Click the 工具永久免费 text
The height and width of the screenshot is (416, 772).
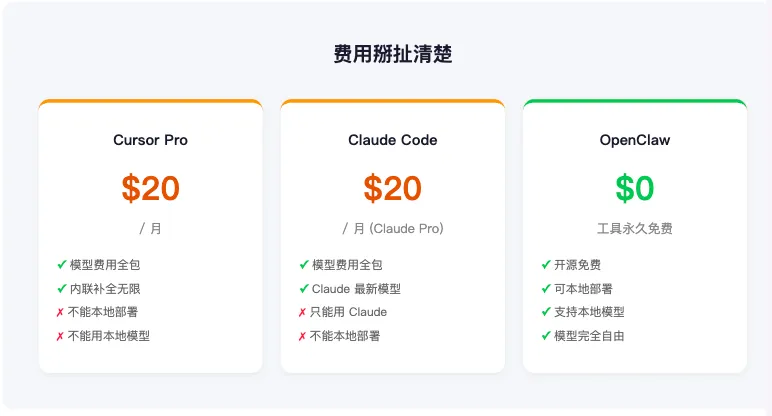[x=634, y=229]
